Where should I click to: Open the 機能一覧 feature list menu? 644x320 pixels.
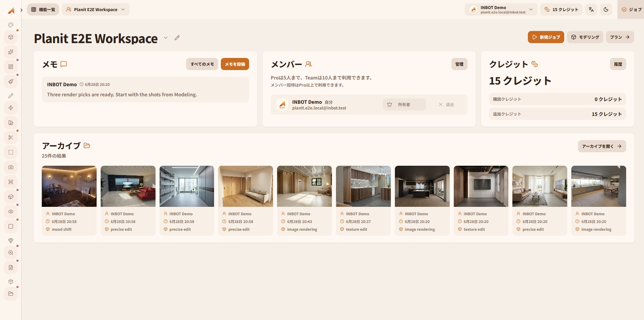point(43,9)
